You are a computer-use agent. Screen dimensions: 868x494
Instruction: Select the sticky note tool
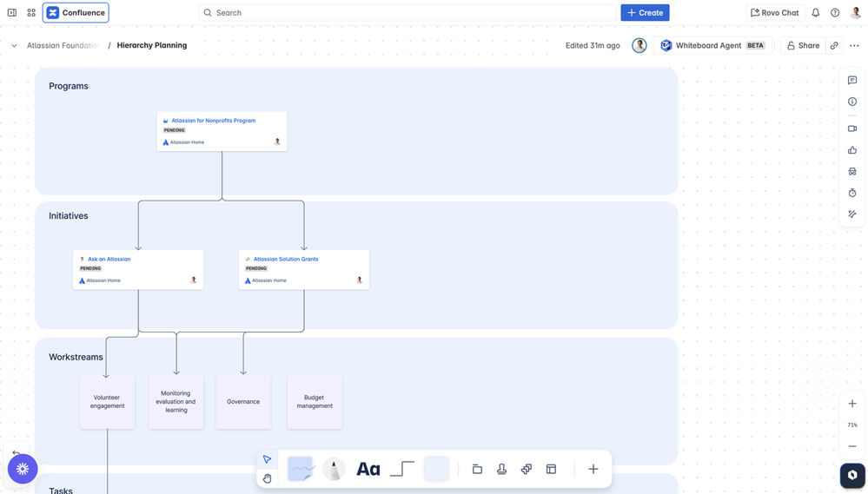click(301, 469)
